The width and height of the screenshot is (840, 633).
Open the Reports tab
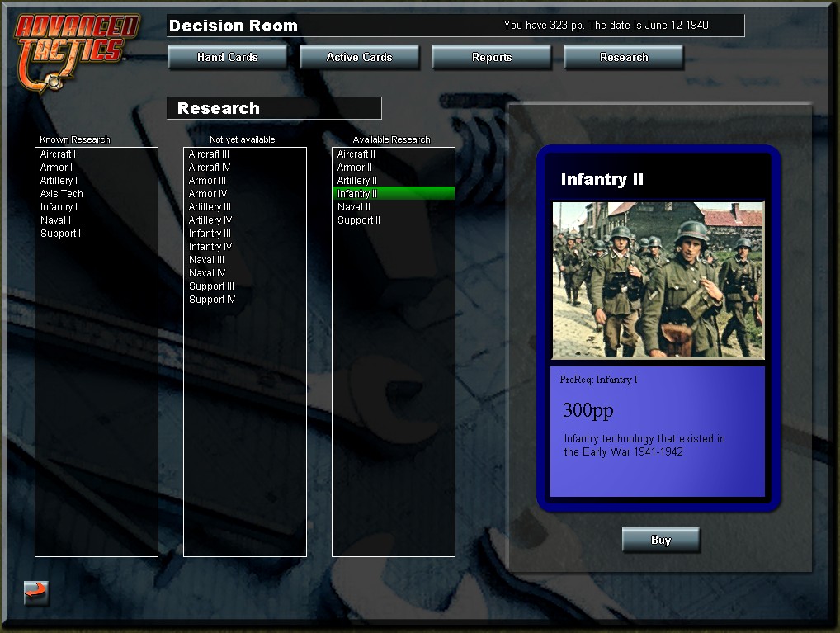[x=492, y=57]
